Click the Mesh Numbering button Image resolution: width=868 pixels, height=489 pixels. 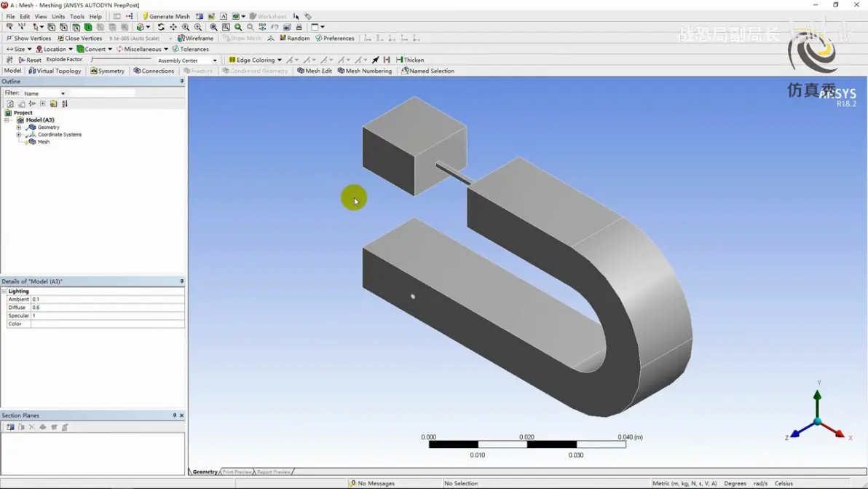365,71
